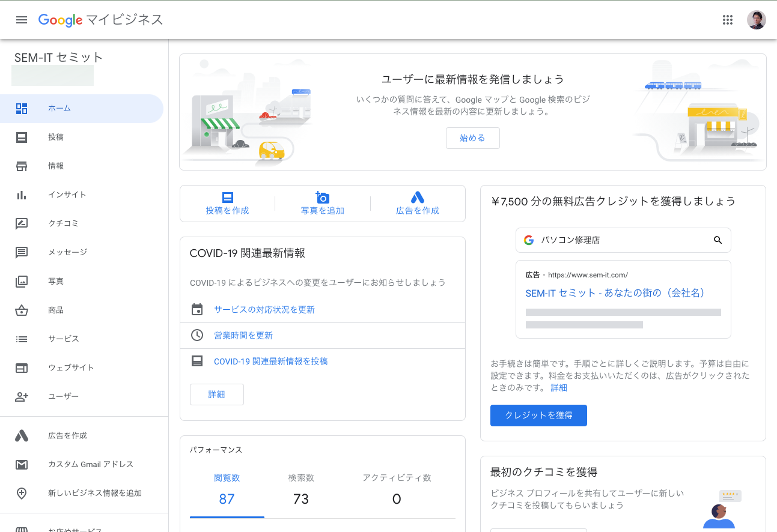Open クチコミ in the sidebar

click(x=82, y=224)
